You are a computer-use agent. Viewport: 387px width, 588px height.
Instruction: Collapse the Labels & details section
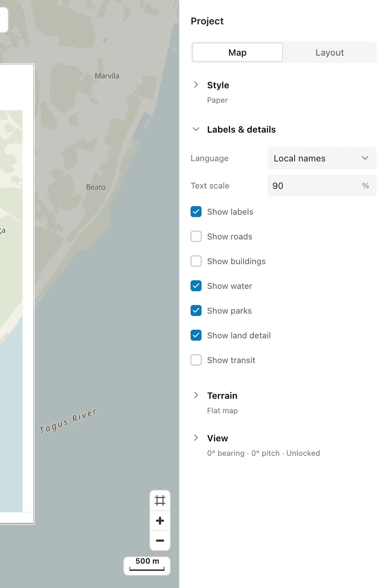click(196, 129)
